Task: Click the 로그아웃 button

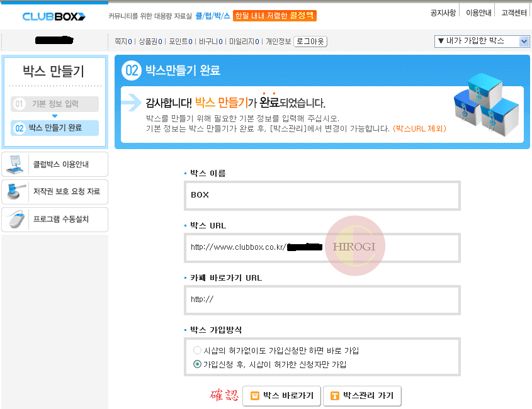Action: [x=310, y=42]
